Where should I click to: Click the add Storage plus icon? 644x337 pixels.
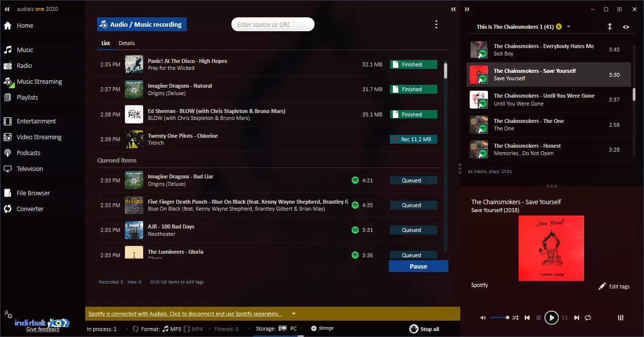(314, 328)
